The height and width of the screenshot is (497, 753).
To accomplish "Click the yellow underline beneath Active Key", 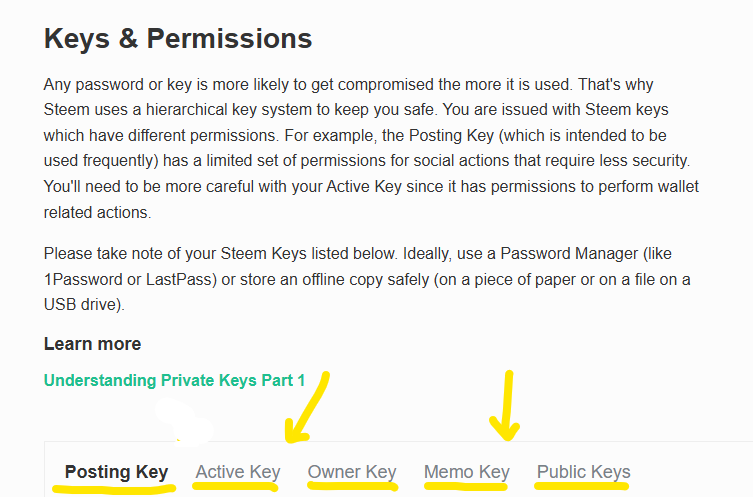I will point(238,488).
